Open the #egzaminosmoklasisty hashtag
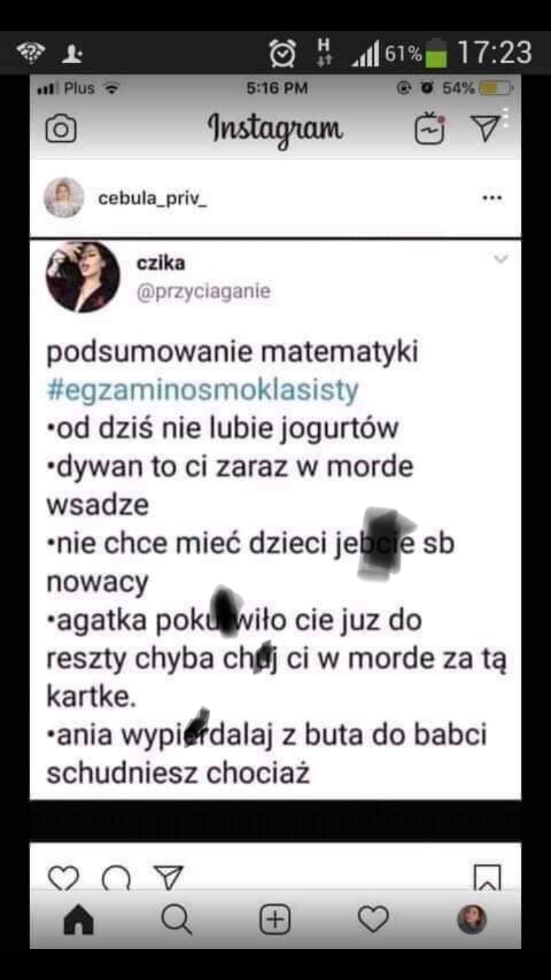Viewport: 551px width, 980px height. [202, 389]
